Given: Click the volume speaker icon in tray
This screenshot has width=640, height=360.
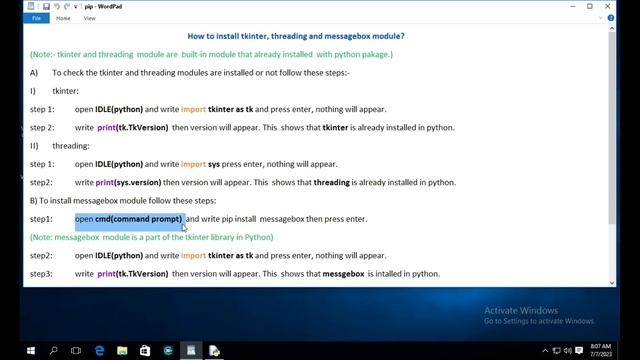Looking at the screenshot, I should 567,351.
